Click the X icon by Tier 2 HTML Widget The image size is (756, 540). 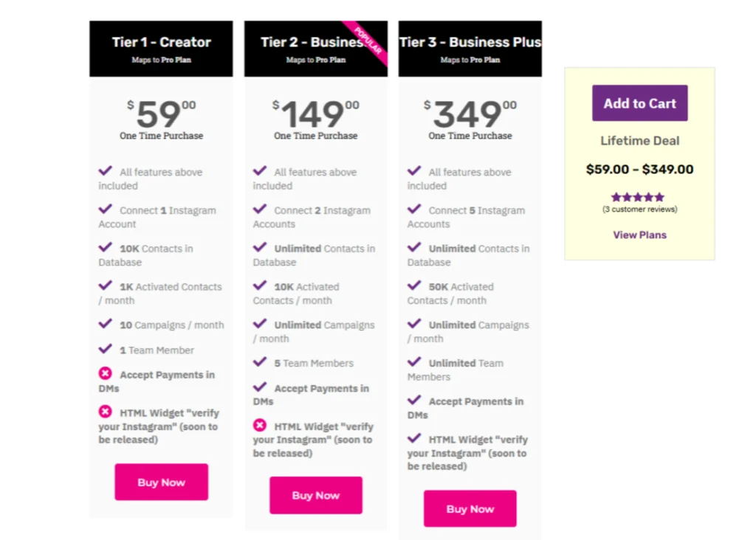[x=260, y=425]
